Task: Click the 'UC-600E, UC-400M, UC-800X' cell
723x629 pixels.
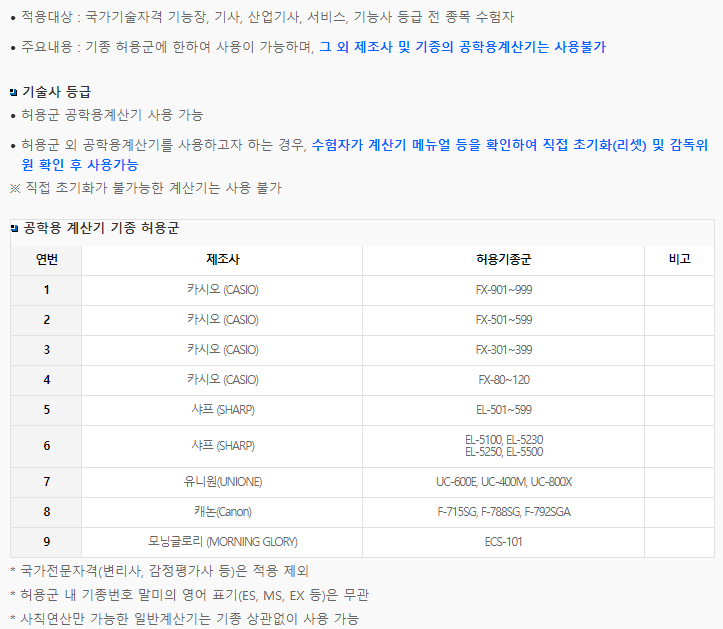Action: 504,482
